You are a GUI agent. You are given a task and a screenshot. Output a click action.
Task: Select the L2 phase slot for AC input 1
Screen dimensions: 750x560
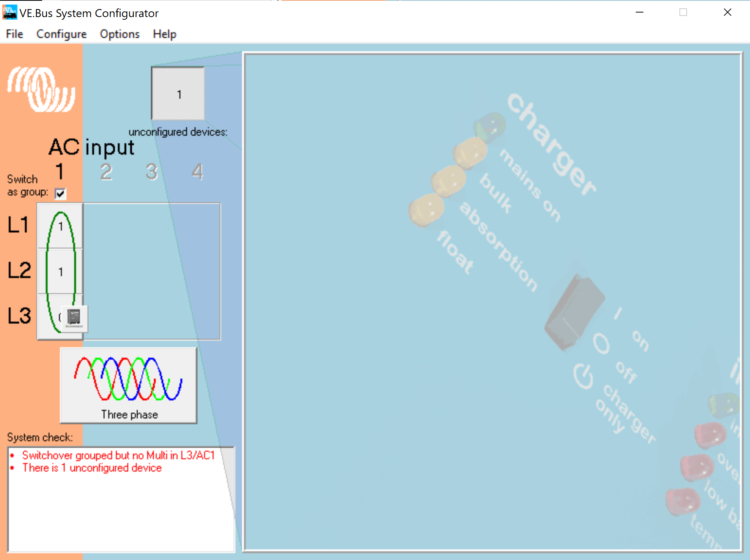(x=60, y=272)
